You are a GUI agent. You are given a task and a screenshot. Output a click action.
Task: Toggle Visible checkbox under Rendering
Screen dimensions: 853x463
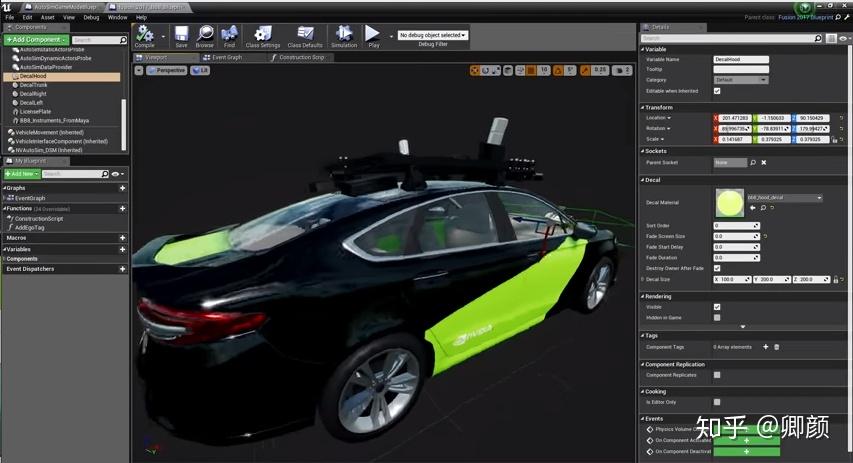pyautogui.click(x=717, y=307)
